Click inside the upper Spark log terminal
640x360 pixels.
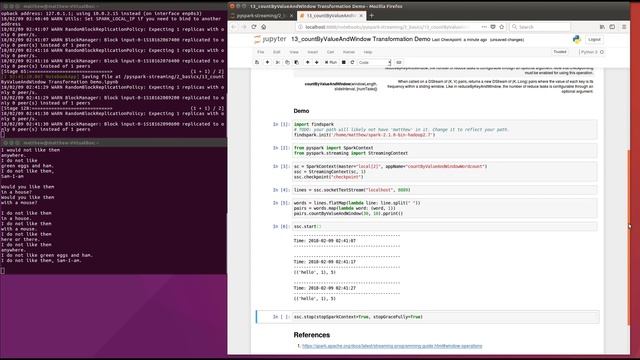pos(113,73)
